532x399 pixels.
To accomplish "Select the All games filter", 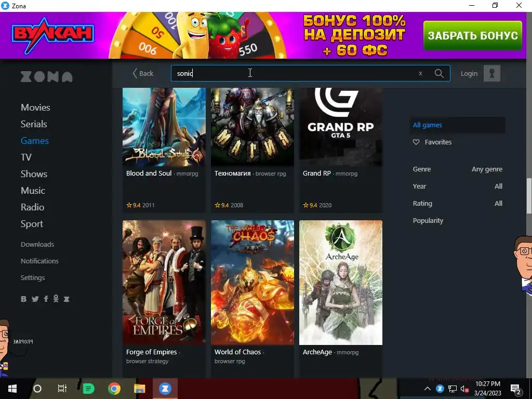I will coord(457,125).
